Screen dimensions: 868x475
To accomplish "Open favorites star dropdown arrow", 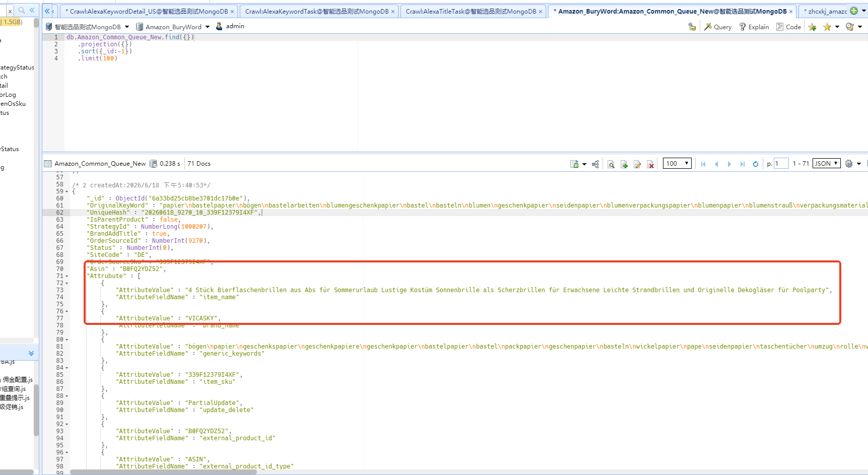I will coord(837,27).
